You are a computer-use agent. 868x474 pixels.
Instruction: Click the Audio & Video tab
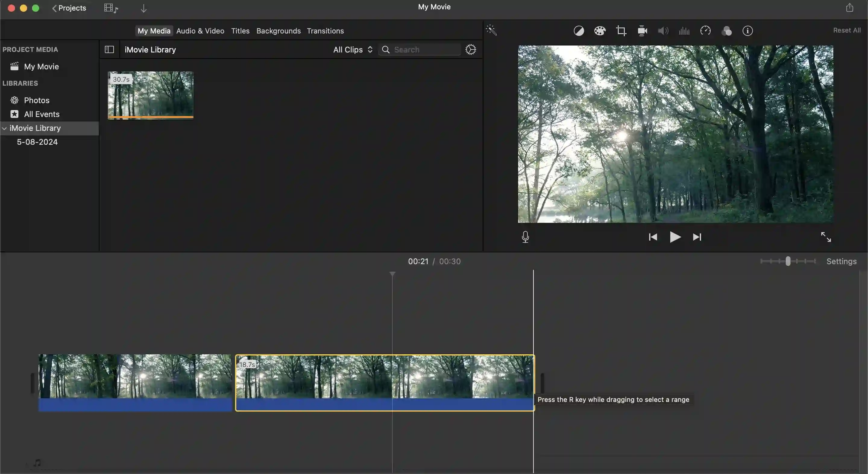pyautogui.click(x=200, y=31)
